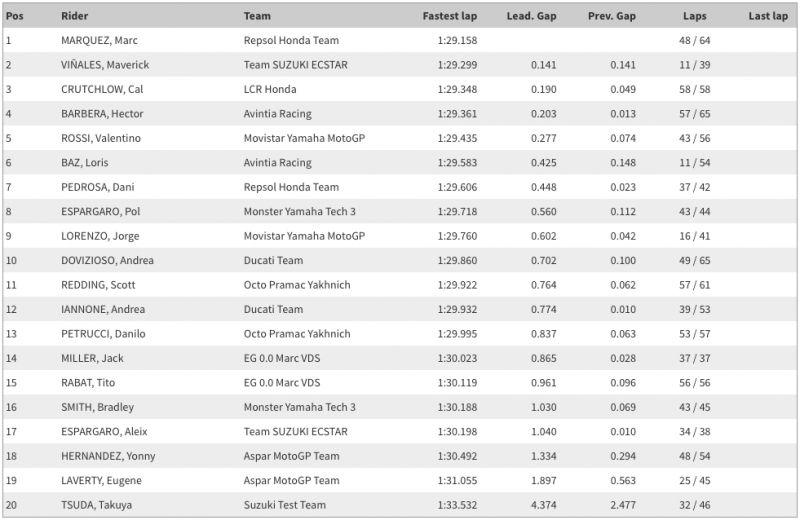
Task: Select the 1:29.158 fastest lap cell
Action: 457,40
